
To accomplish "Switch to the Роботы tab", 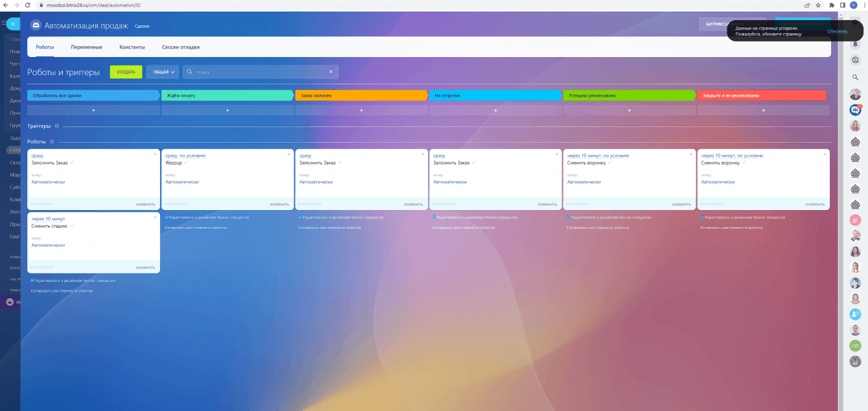I will point(45,47).
